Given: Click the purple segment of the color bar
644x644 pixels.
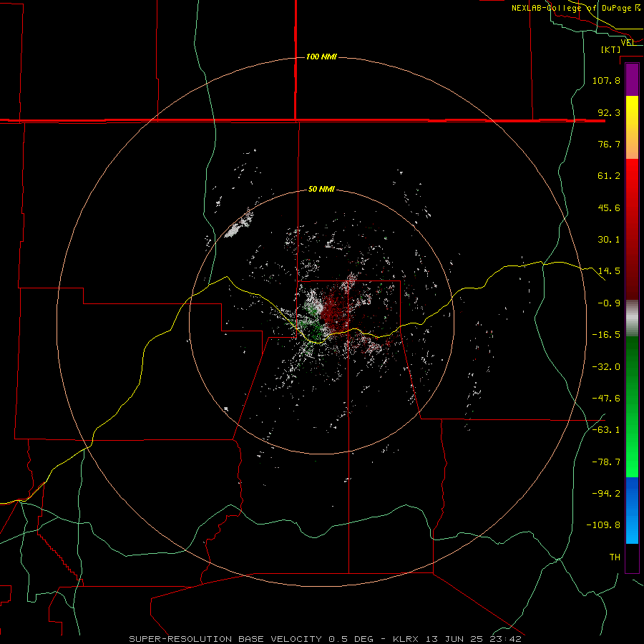Looking at the screenshot, I should (x=632, y=80).
